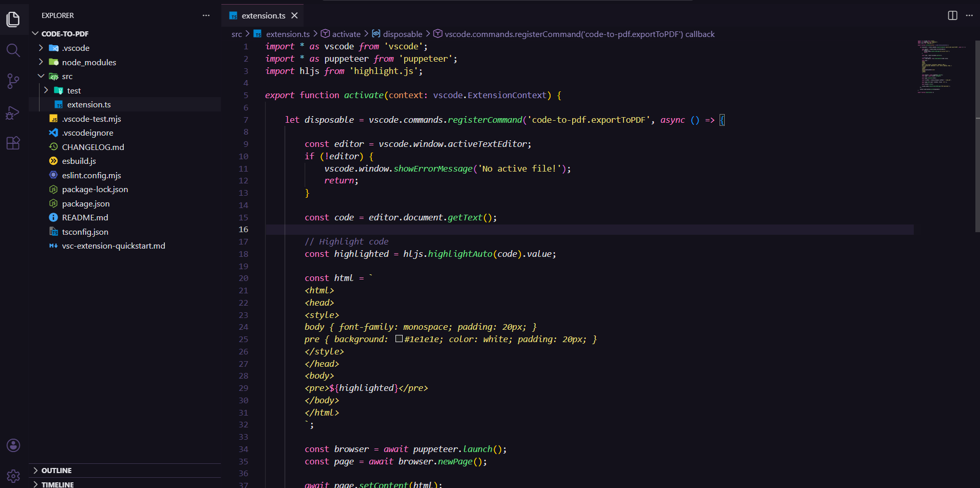Viewport: 980px width, 488px height.
Task: Expand the TIMELINE section
Action: click(125, 484)
